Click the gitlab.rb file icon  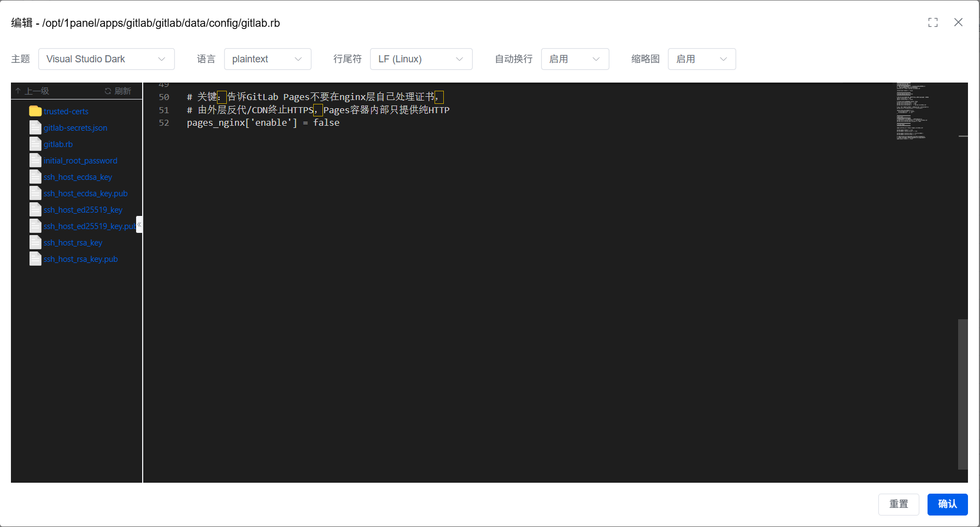36,144
